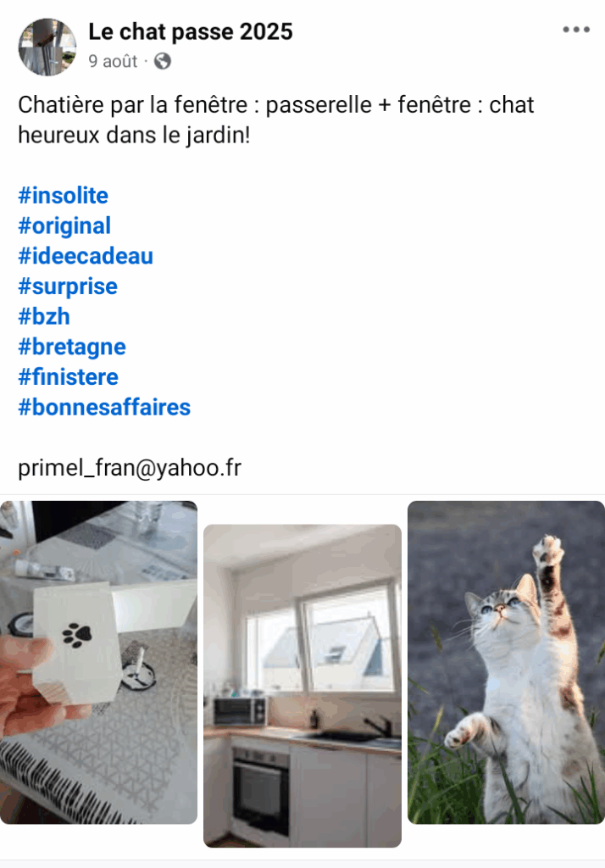
Task: Select the #bzh hashtag
Action: (44, 317)
